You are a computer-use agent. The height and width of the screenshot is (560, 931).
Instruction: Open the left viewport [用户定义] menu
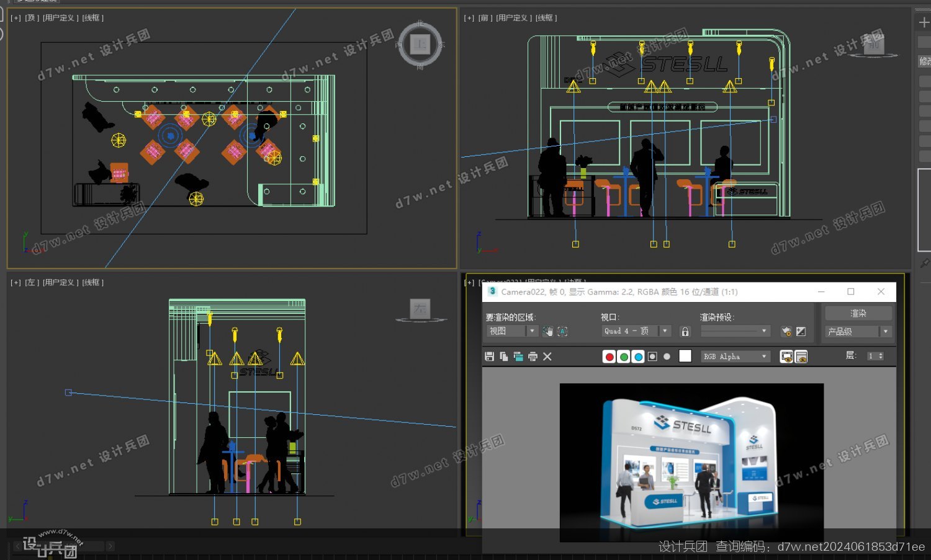click(x=60, y=282)
